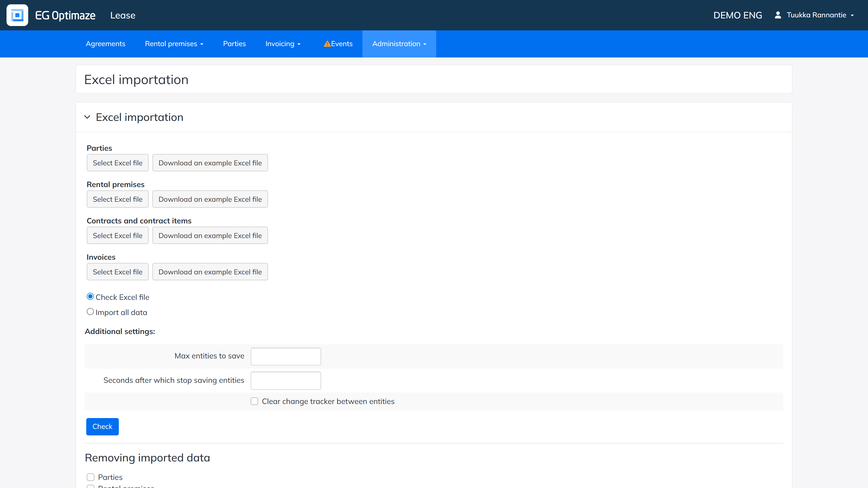Click the Invoices section label
868x488 pixels.
coord(101,257)
